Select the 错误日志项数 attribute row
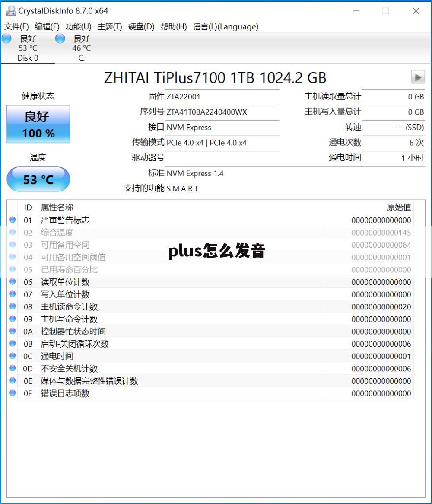This screenshot has height=504, width=432. click(x=210, y=393)
